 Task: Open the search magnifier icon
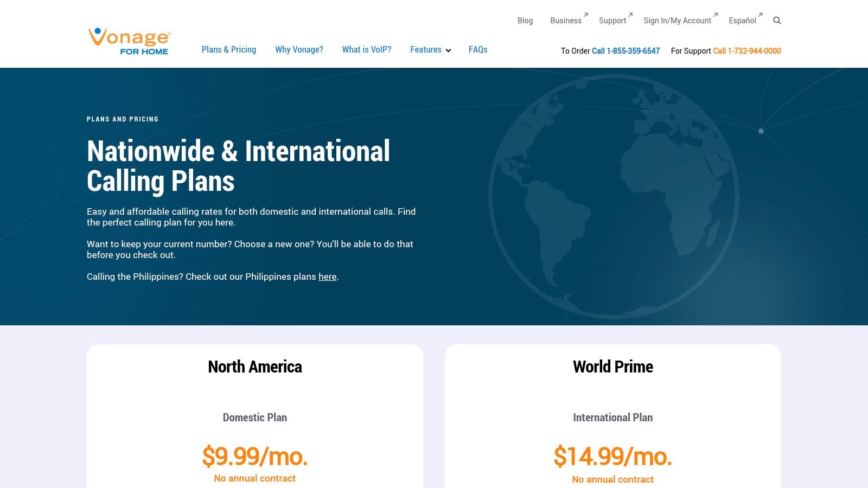click(777, 20)
